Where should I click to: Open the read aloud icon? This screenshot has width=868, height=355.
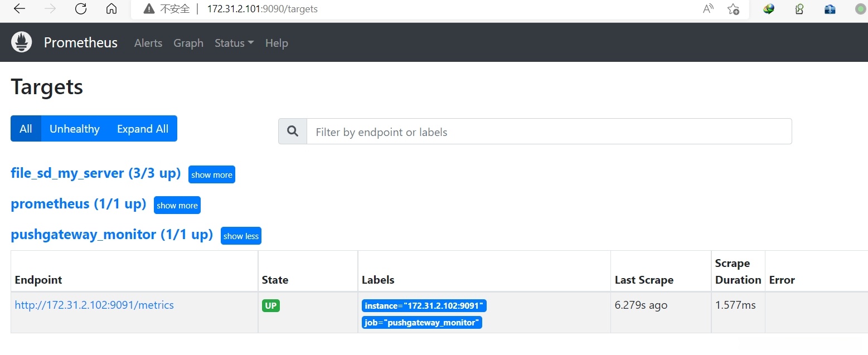pos(708,9)
